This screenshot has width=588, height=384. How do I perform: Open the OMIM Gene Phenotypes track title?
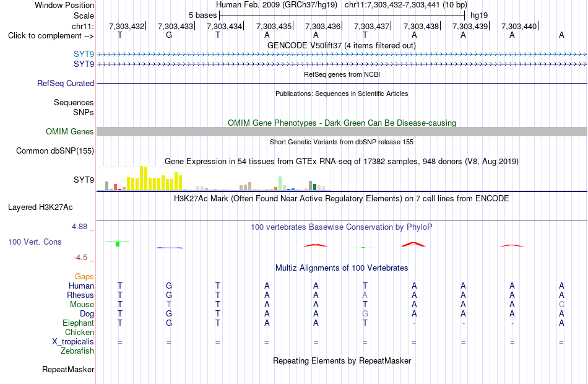pos(342,123)
